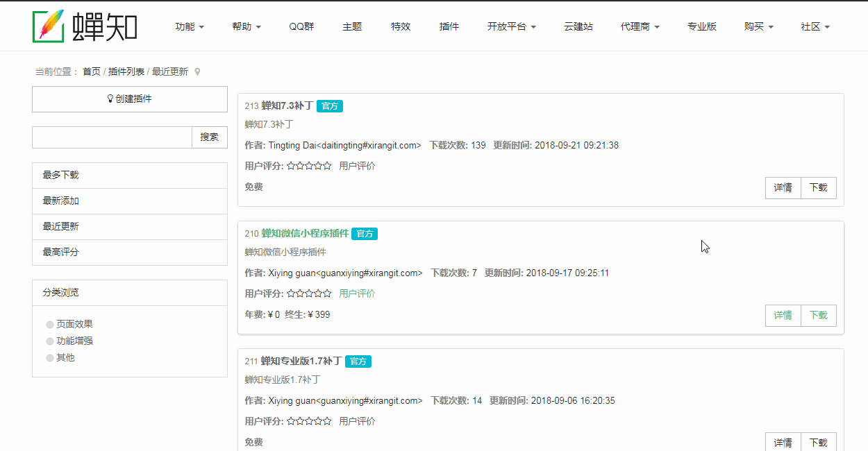Click the 搜索 button
This screenshot has width=868, height=451.
tap(210, 137)
